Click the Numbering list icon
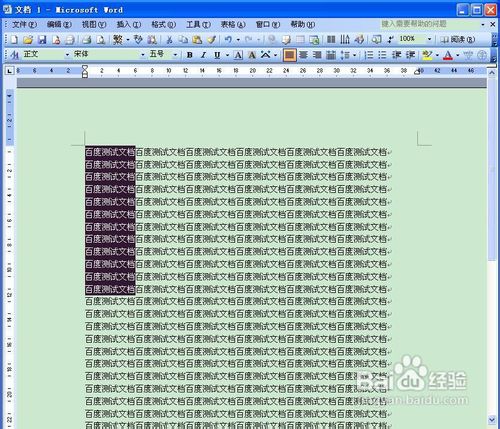This screenshot has width=500, height=429. click(369, 55)
